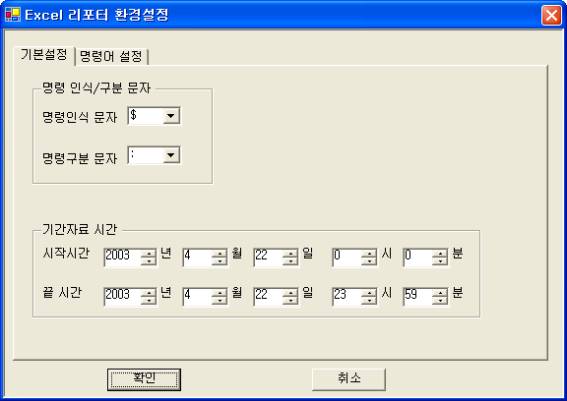This screenshot has height=401, width=567.
Task: Click the Excel 리포터 title bar icon
Action: (13, 15)
